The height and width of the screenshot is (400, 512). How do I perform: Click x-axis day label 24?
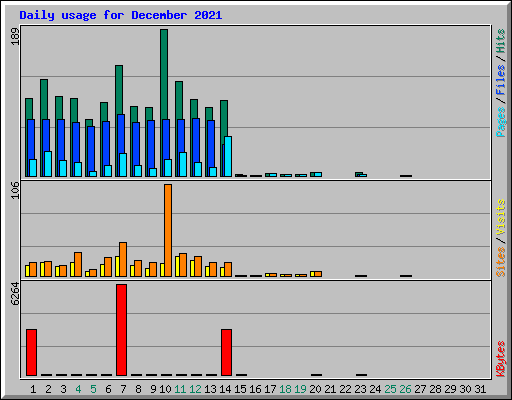(x=375, y=389)
